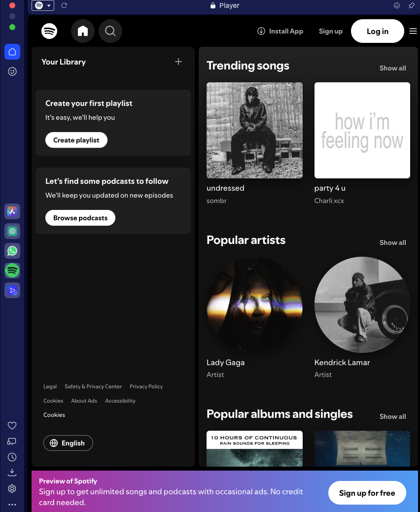The height and width of the screenshot is (512, 420).
Task: Open the party 4 u cover art
Action: [x=362, y=130]
